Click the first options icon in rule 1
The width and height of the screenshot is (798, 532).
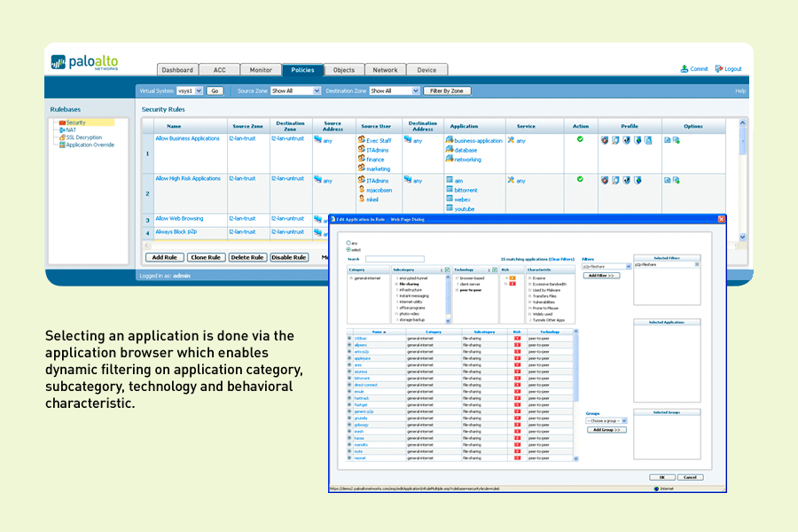[667, 140]
